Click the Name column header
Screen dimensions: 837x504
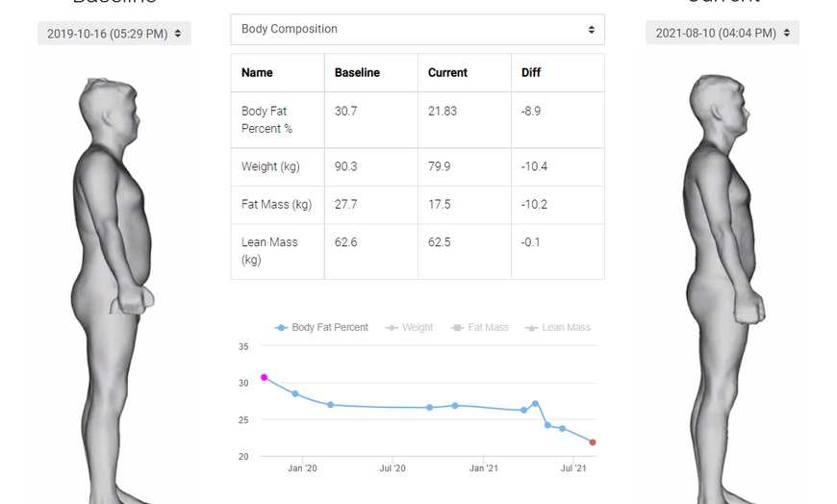pyautogui.click(x=257, y=73)
